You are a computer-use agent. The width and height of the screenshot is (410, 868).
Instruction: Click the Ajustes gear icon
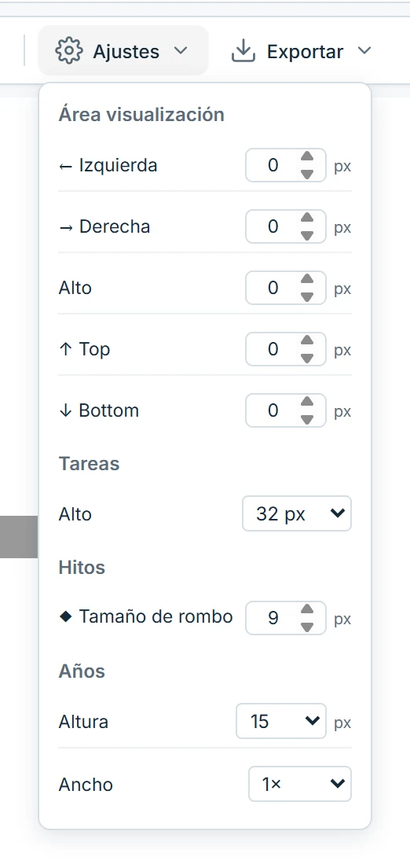coord(68,51)
